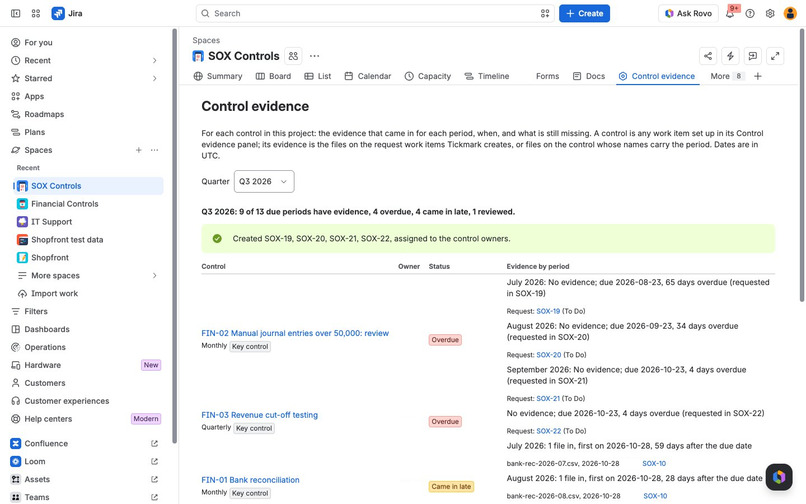The height and width of the screenshot is (504, 806).
Task: Expand the Starred chevron
Action: (154, 78)
